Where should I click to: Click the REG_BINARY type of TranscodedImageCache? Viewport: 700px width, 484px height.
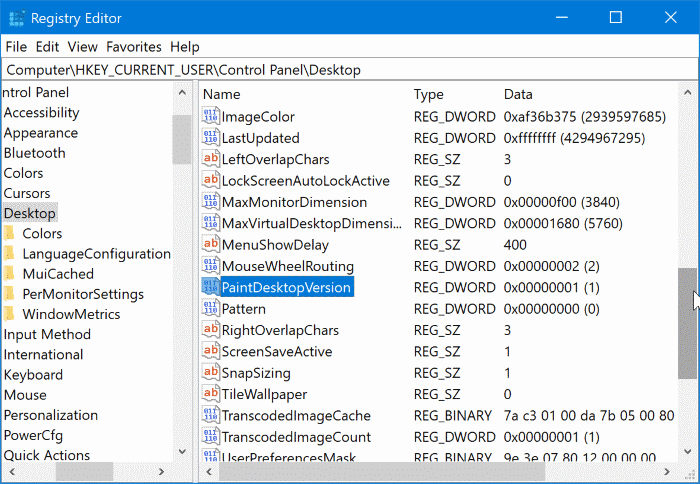click(x=452, y=416)
